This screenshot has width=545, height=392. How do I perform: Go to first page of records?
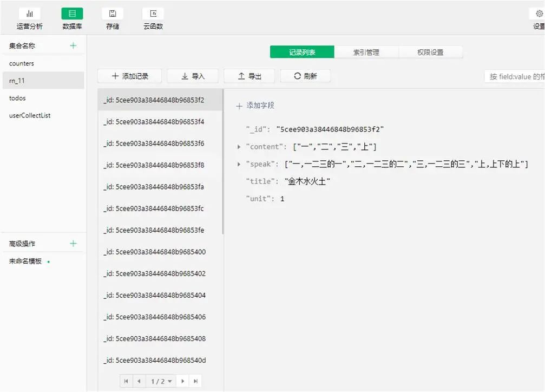click(x=126, y=381)
